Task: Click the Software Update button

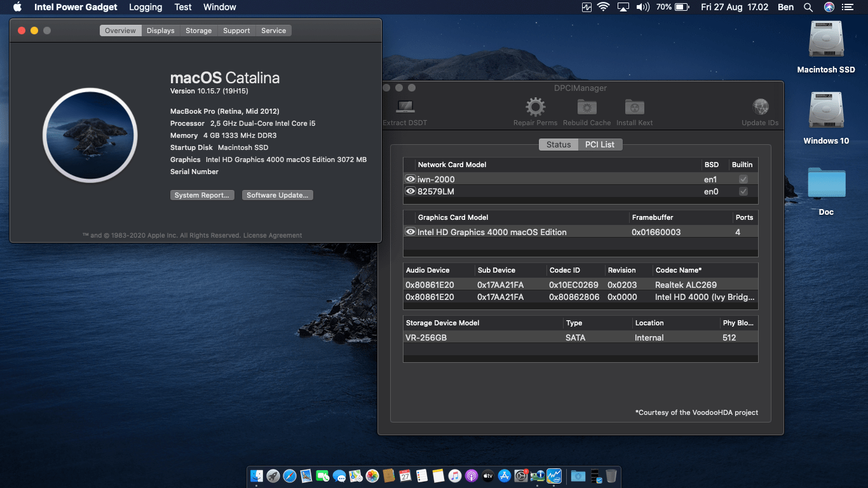Action: click(278, 195)
